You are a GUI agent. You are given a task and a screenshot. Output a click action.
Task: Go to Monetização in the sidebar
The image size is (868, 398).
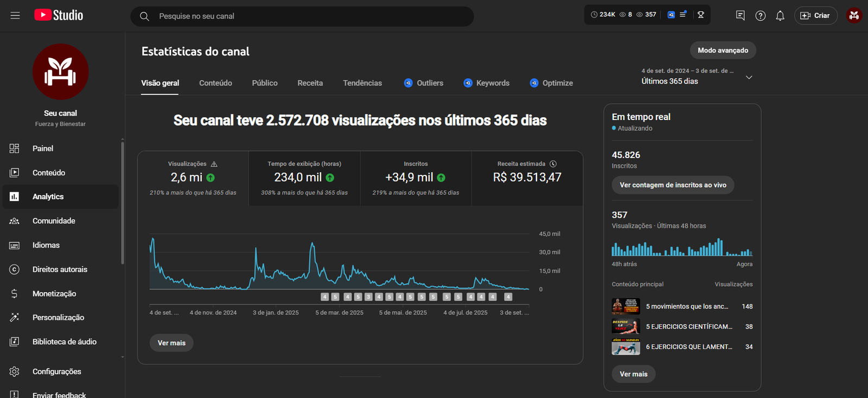pos(54,294)
